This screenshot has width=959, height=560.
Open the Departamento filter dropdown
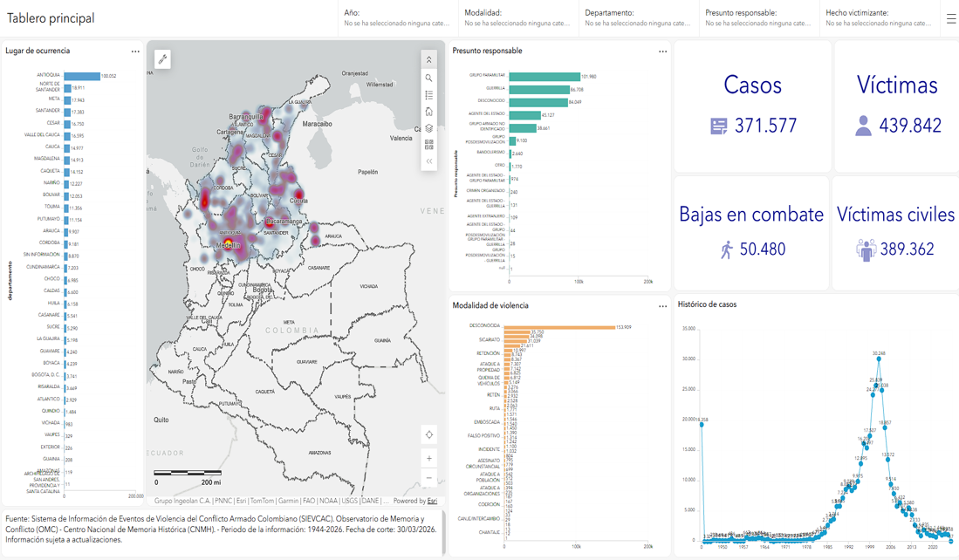[x=639, y=18]
